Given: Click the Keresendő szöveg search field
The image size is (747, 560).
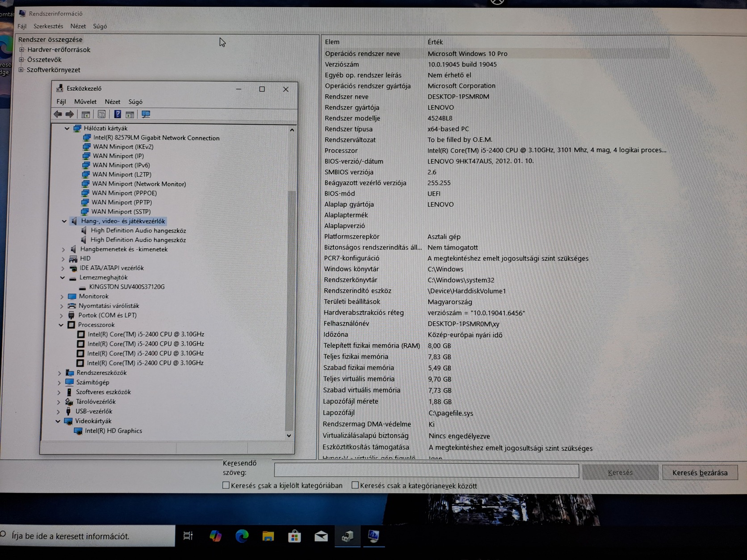Looking at the screenshot, I should [x=426, y=471].
